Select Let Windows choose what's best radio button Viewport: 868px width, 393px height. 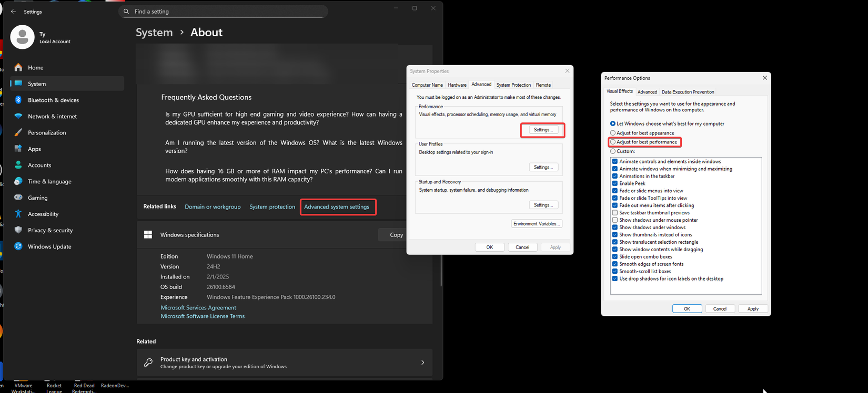613,123
